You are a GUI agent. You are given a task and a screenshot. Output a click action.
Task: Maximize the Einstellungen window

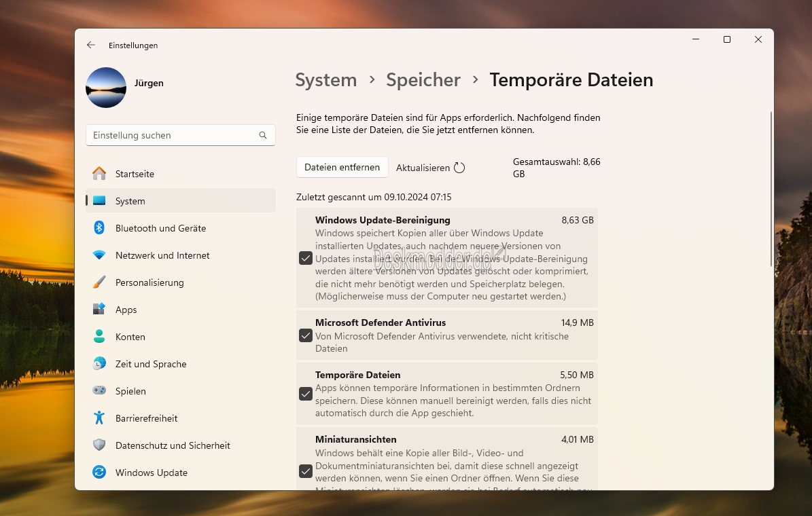click(x=727, y=39)
